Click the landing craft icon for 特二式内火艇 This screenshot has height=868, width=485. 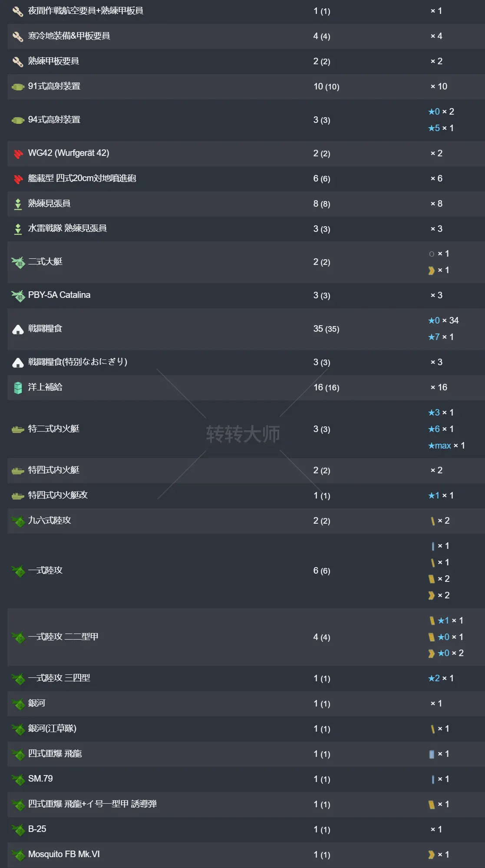pyautogui.click(x=17, y=429)
